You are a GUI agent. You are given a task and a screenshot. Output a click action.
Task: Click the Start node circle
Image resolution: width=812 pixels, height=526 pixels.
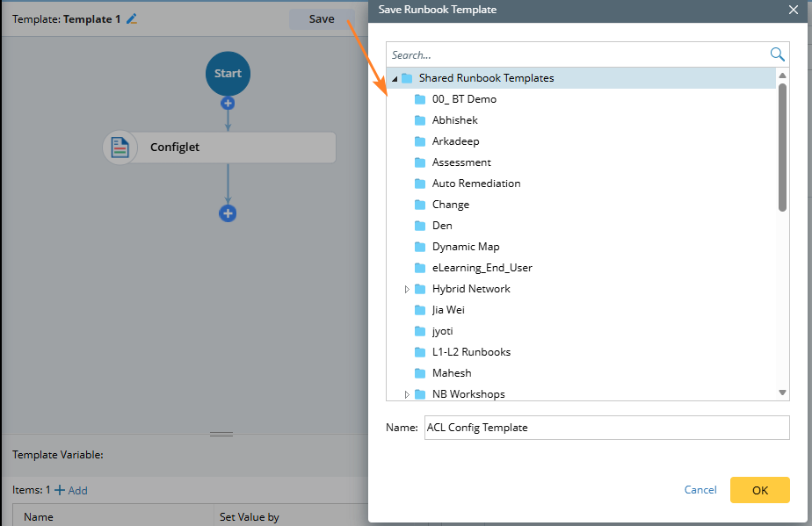[x=228, y=74]
